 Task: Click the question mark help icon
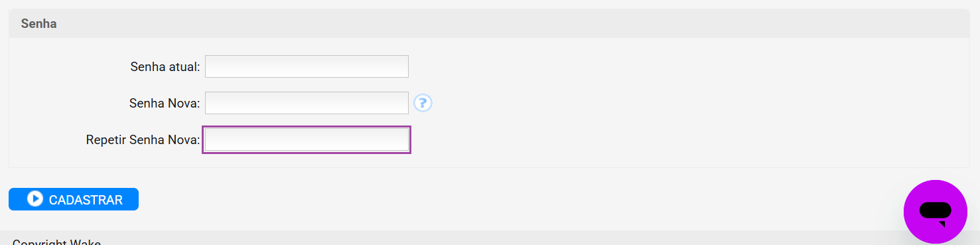(423, 103)
